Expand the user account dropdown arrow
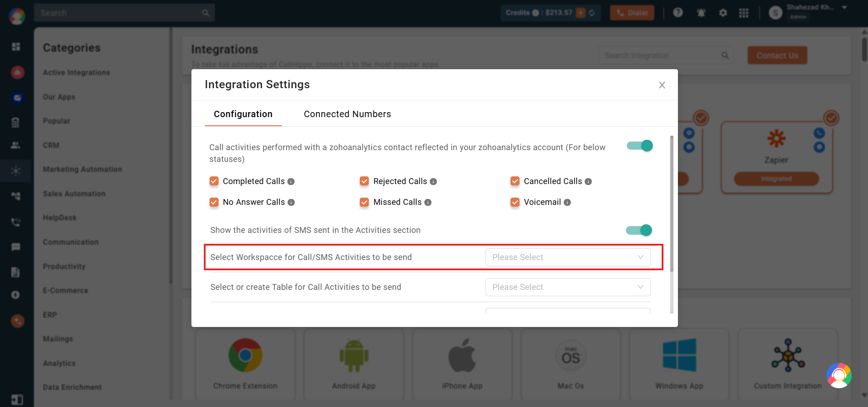Image resolution: width=868 pixels, height=407 pixels. [x=844, y=8]
